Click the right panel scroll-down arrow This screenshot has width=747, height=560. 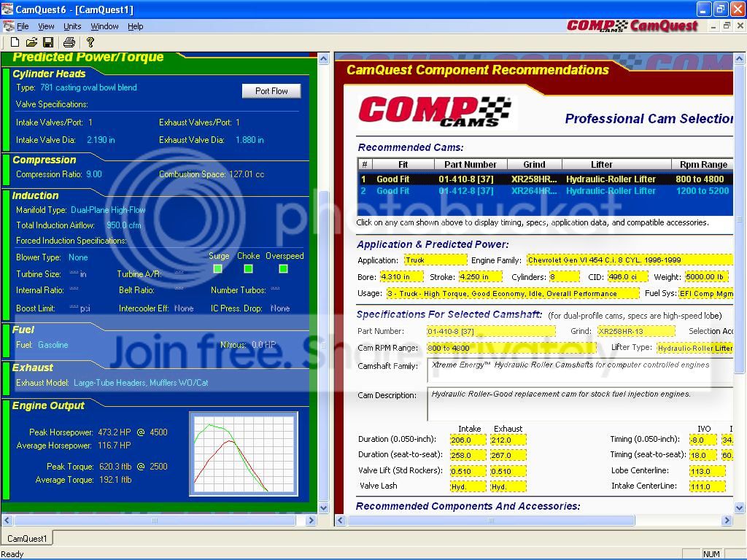739,507
